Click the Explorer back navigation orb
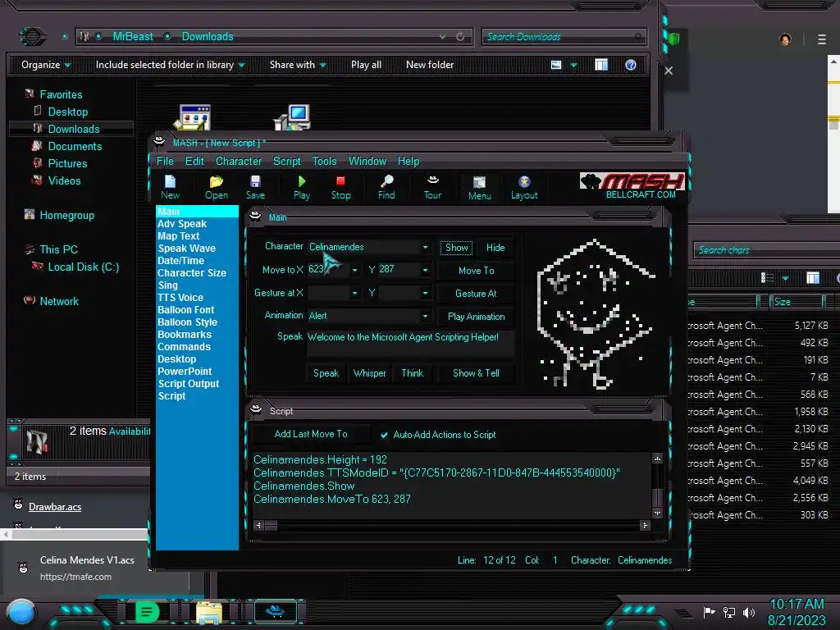Screen dimensions: 840x630 click(32, 36)
